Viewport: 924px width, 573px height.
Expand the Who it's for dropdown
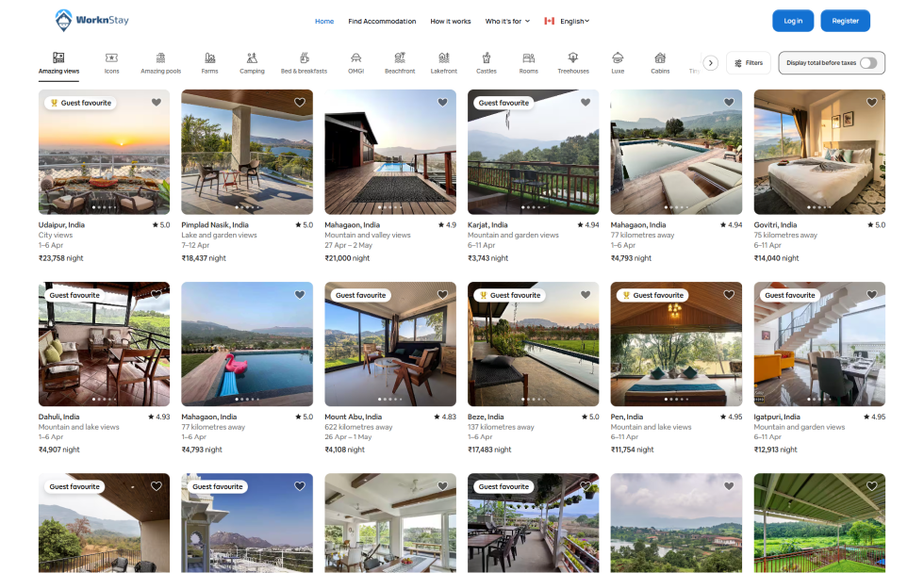point(507,21)
